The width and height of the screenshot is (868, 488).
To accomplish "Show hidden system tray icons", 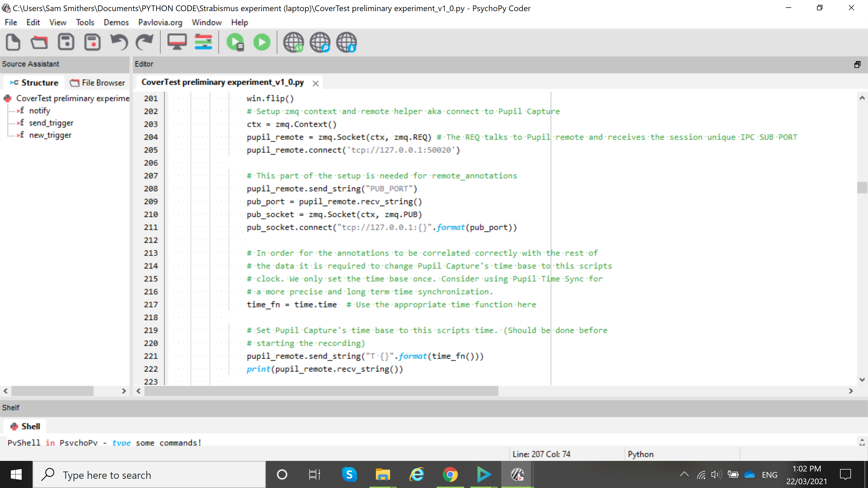I will 684,474.
